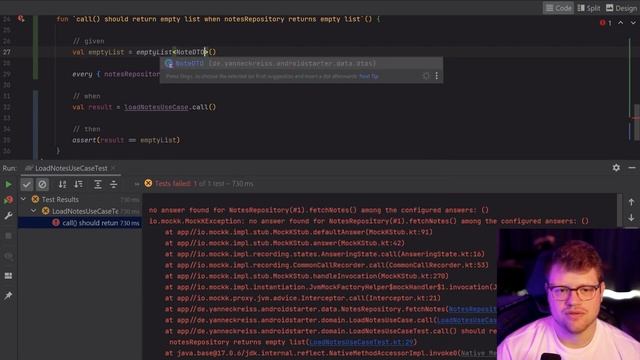Hide the Run tool window
640x360 pixels.
(632, 168)
